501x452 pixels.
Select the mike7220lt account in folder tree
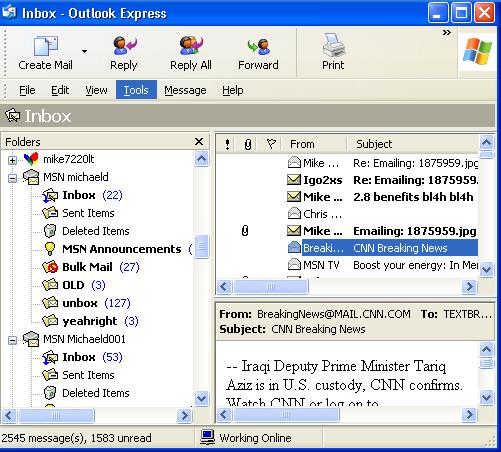[x=69, y=159]
